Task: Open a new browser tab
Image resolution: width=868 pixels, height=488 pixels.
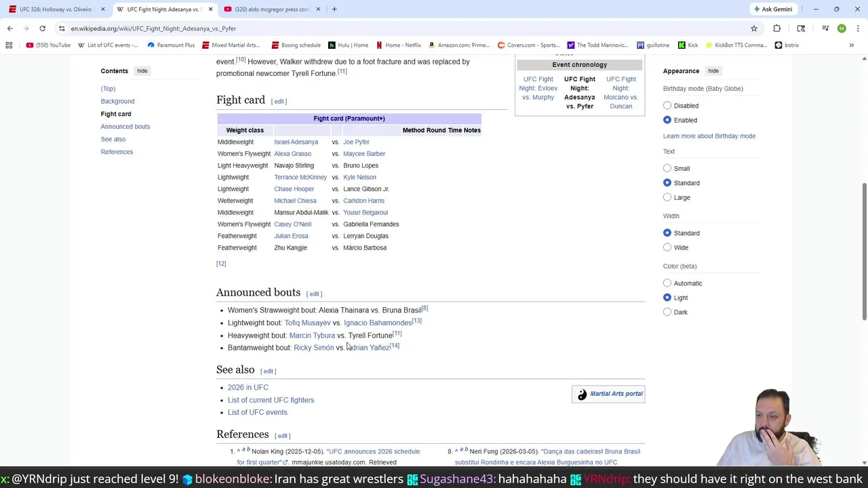Action: [x=334, y=9]
